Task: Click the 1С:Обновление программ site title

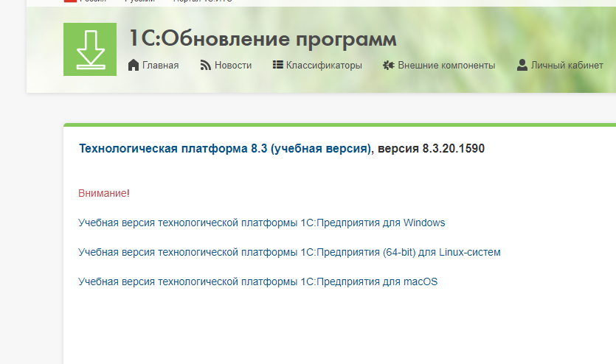Action: [263, 39]
